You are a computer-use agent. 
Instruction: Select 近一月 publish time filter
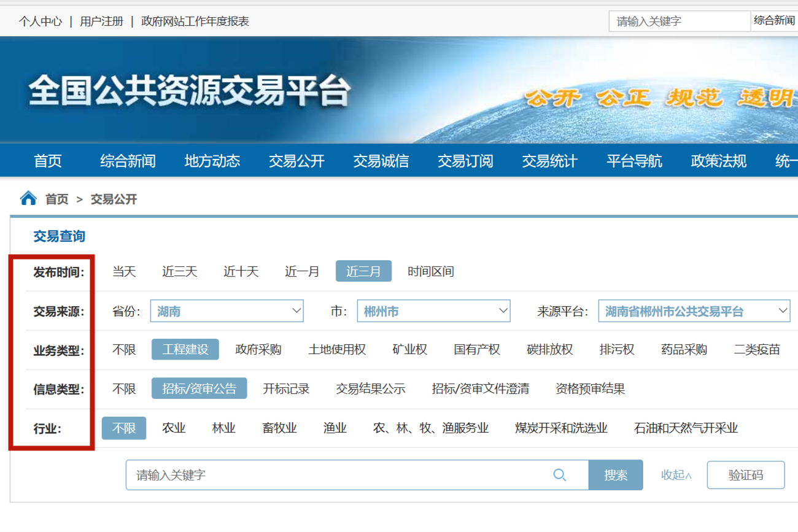[302, 271]
